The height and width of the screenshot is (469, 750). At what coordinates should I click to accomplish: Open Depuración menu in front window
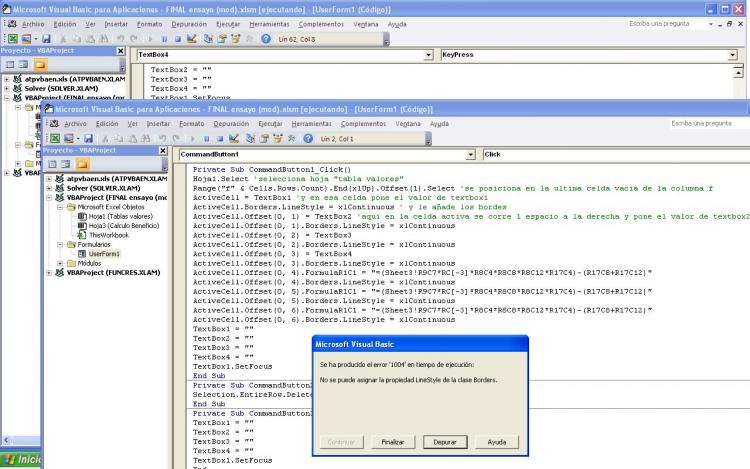pyautogui.click(x=231, y=124)
